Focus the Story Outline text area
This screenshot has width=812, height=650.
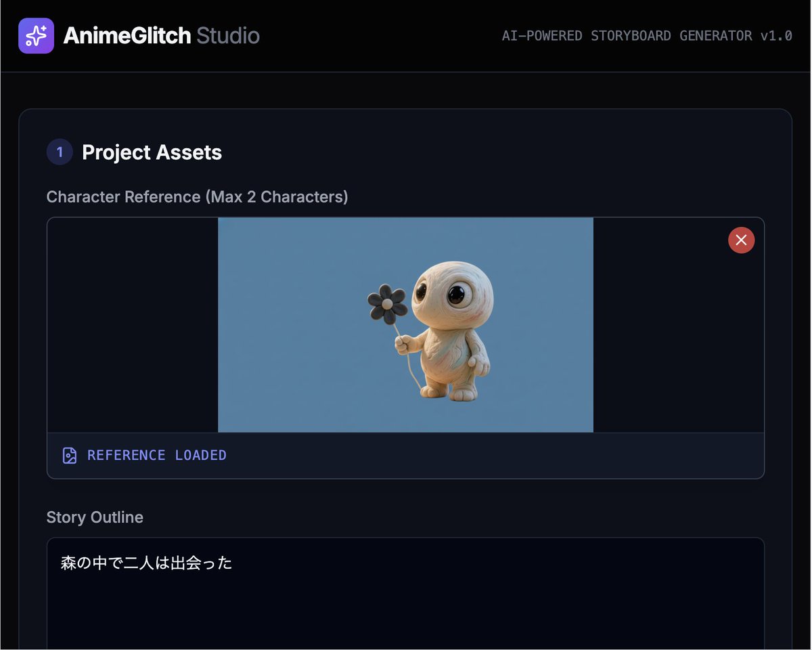(x=405, y=594)
